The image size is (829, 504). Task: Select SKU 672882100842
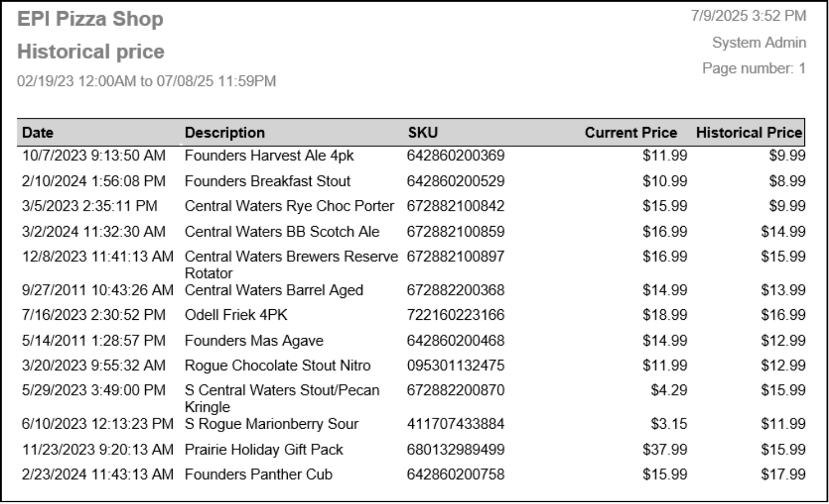[455, 206]
